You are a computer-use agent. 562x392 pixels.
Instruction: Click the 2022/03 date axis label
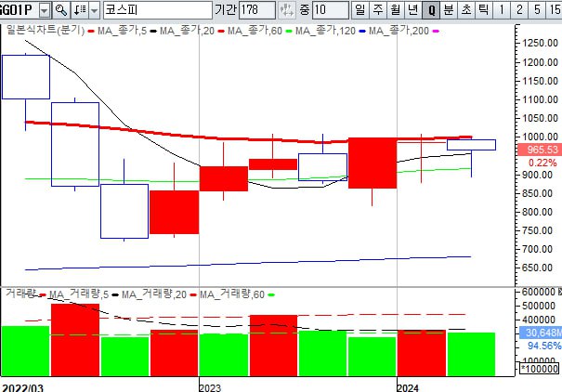tap(22, 387)
